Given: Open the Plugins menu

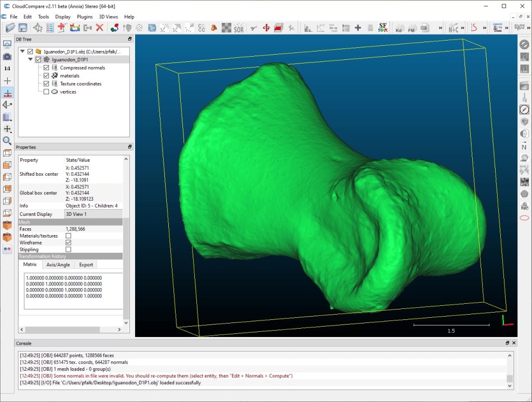Looking at the screenshot, I should pos(85,17).
